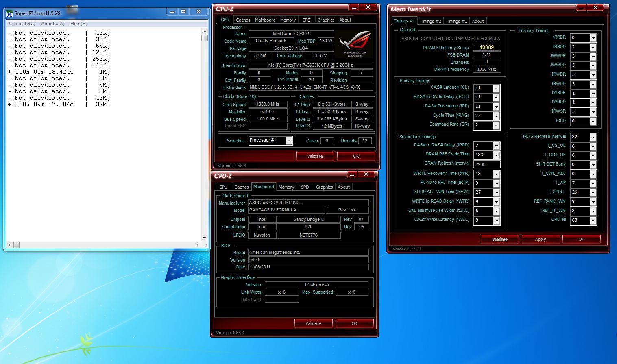This screenshot has width=617, height=364.
Task: Expand tWWDR tertiary timing dropdown
Action: coord(593,57)
